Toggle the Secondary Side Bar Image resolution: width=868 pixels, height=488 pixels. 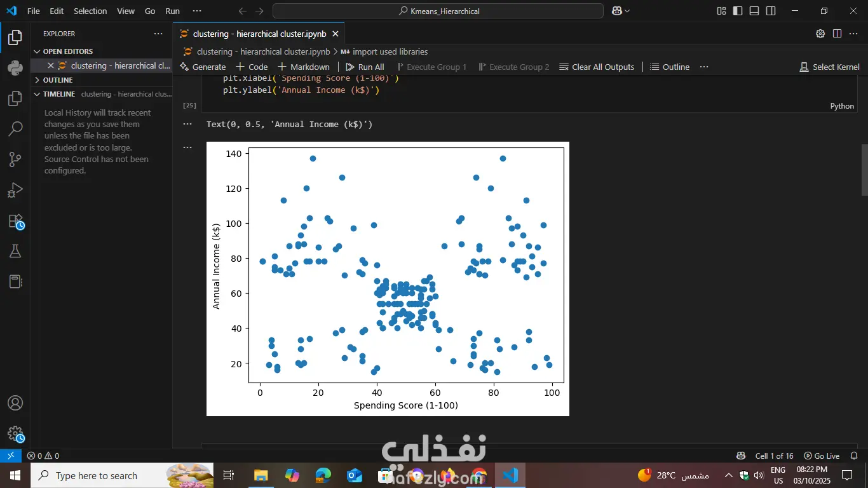(770, 11)
